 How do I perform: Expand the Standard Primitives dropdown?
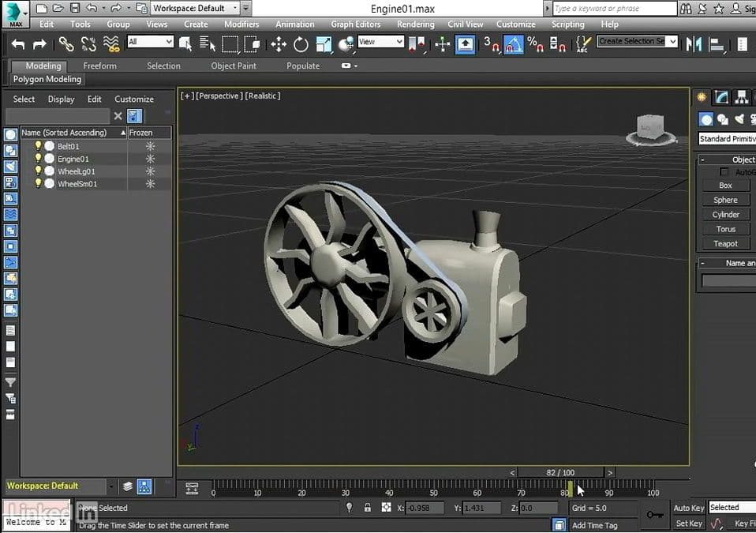[x=726, y=139]
